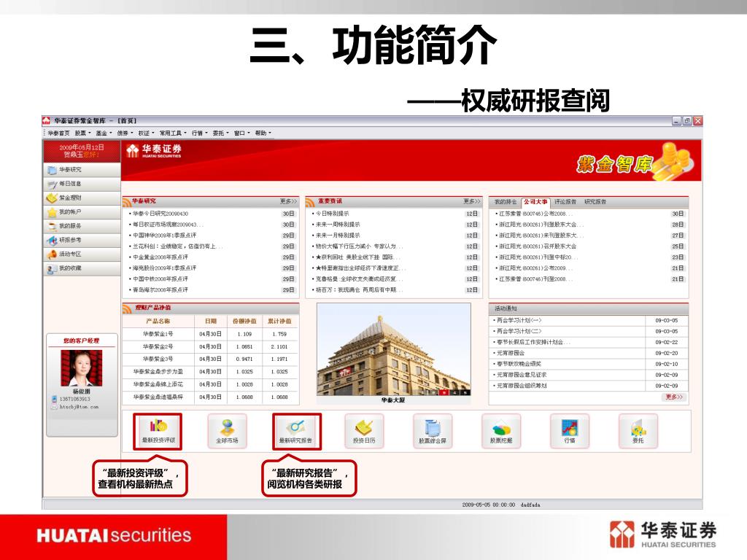Viewport: 747px width, 560px height.
Task: Expand the 基金 dropdown menu
Action: pos(104,133)
